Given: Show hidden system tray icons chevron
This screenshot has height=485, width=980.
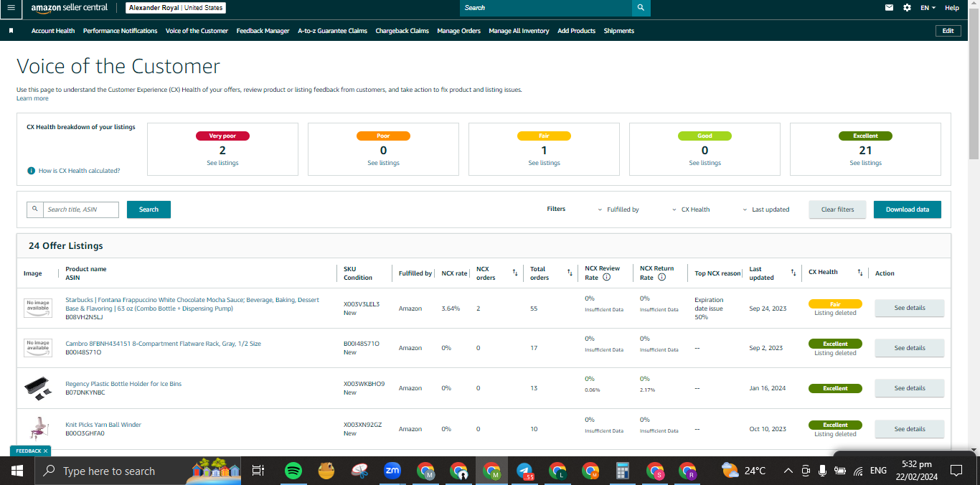Looking at the screenshot, I should [x=788, y=471].
